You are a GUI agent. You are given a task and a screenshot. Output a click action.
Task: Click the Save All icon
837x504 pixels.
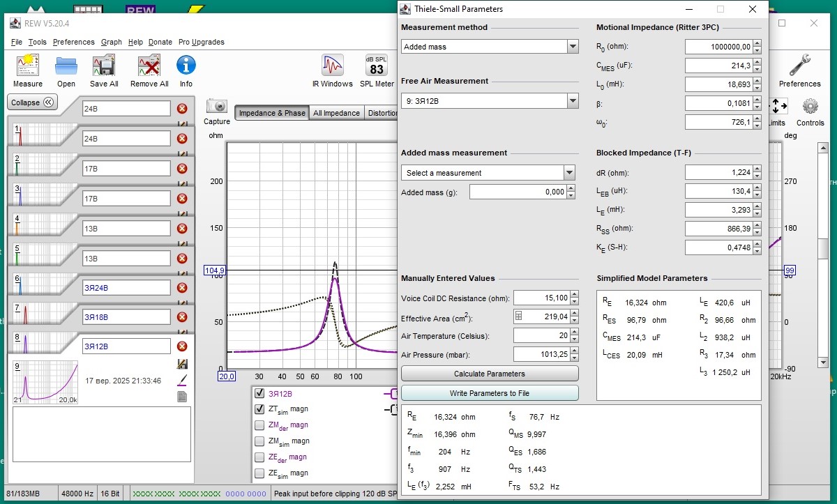pyautogui.click(x=103, y=67)
